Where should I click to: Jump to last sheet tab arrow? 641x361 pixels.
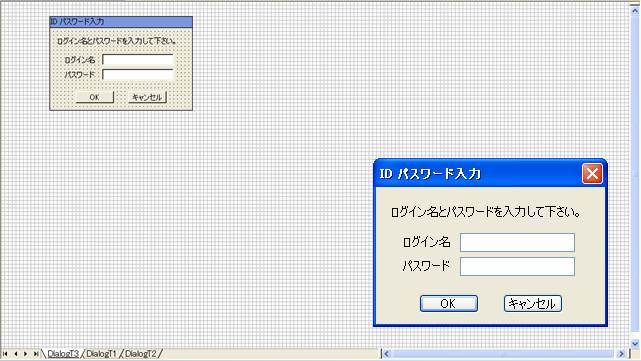click(x=36, y=354)
